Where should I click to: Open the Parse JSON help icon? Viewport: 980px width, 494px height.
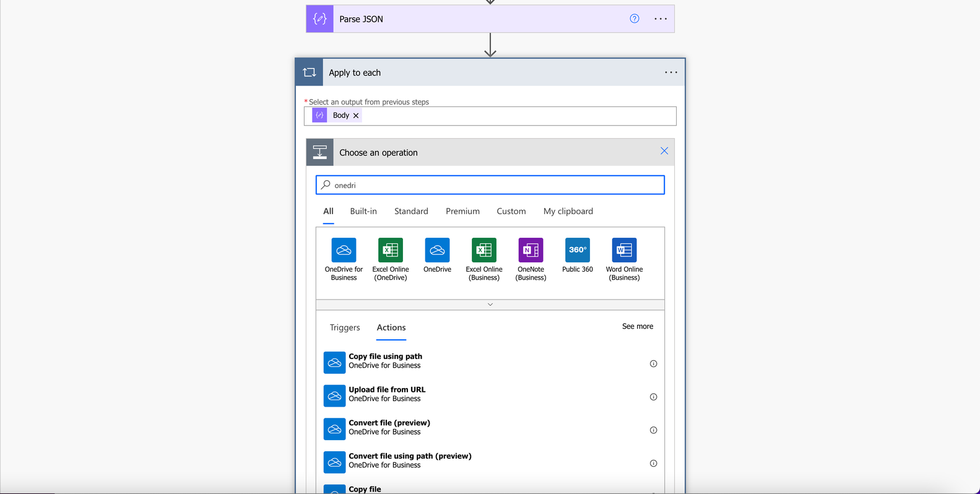635,19
